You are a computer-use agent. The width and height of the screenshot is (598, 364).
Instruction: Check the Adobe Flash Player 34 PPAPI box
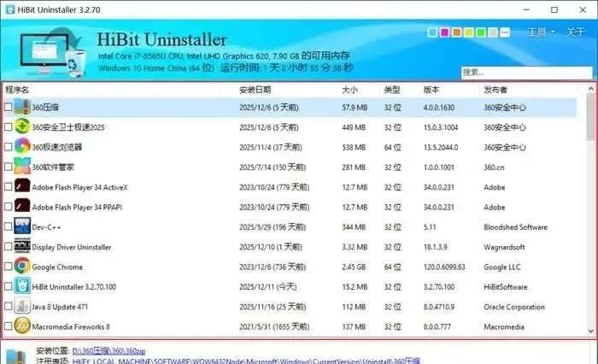[x=8, y=207]
